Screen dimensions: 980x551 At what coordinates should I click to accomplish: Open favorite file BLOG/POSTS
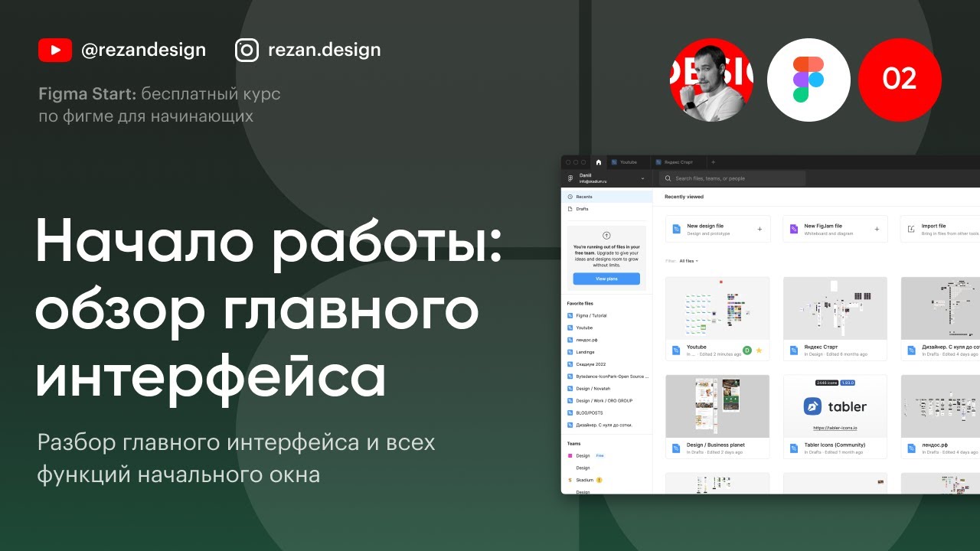pyautogui.click(x=606, y=412)
